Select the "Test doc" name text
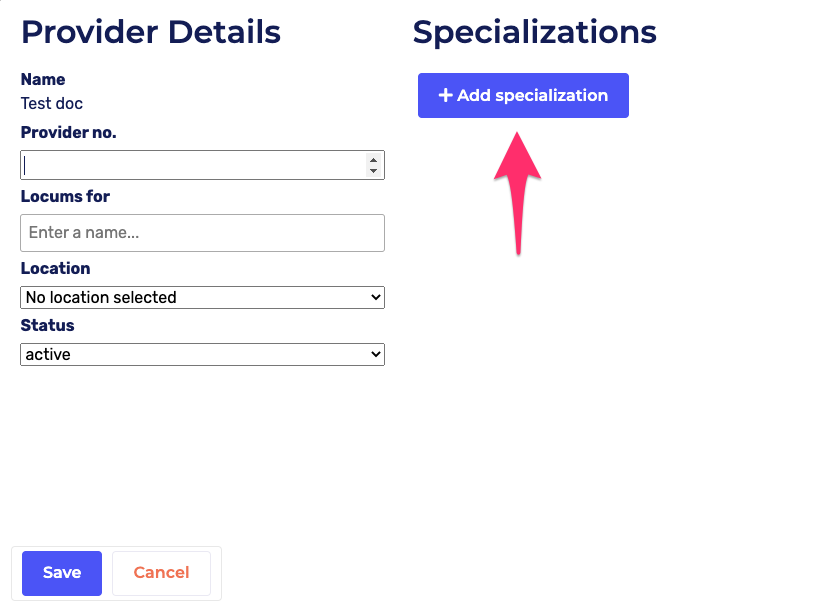Screen dimensions: 827x613 point(52,104)
